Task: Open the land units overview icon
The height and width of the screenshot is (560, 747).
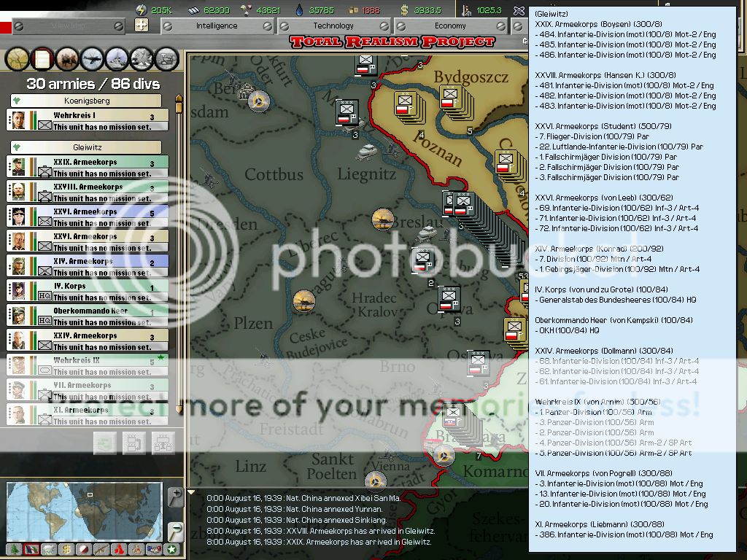Action: pyautogui.click(x=67, y=58)
